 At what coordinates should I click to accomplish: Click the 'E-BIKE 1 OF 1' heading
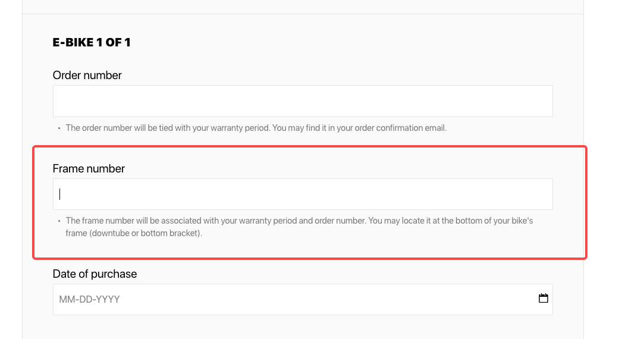(x=92, y=42)
